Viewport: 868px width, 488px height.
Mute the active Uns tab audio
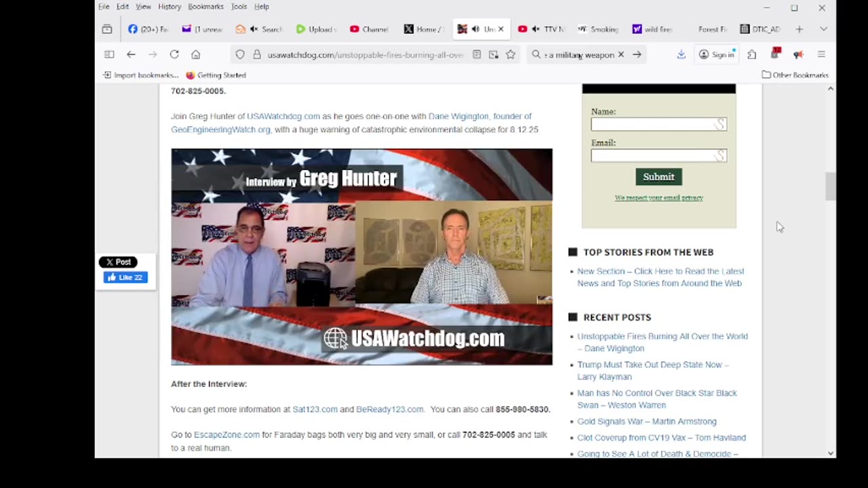pyautogui.click(x=476, y=29)
